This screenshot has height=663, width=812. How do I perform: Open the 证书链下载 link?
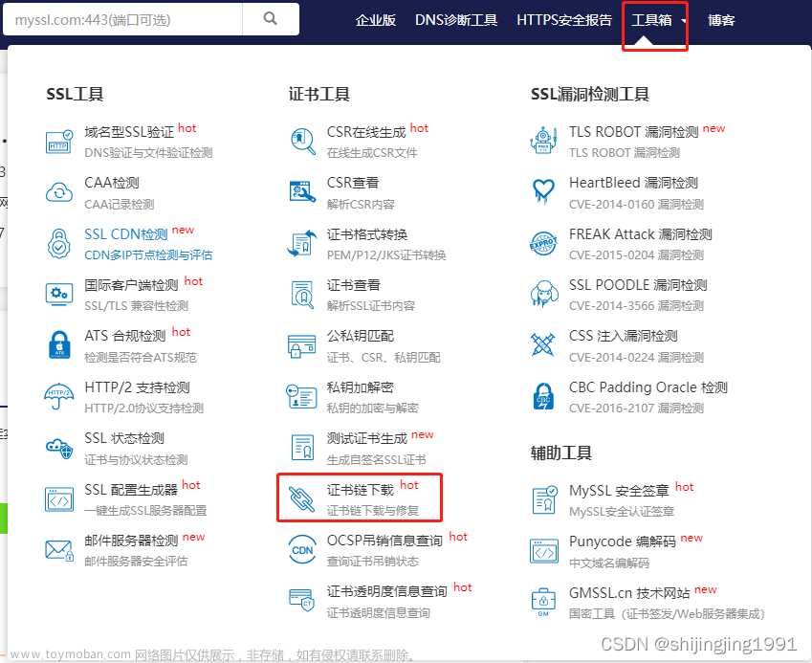(361, 490)
